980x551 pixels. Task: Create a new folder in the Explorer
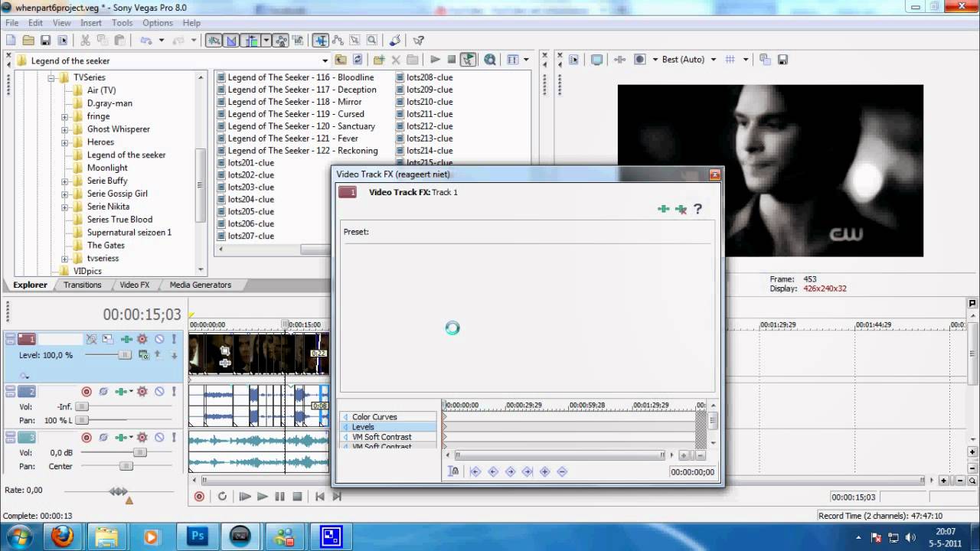coord(379,60)
